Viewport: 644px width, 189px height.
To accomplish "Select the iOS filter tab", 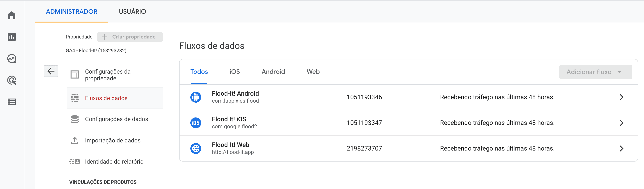I will [x=234, y=72].
